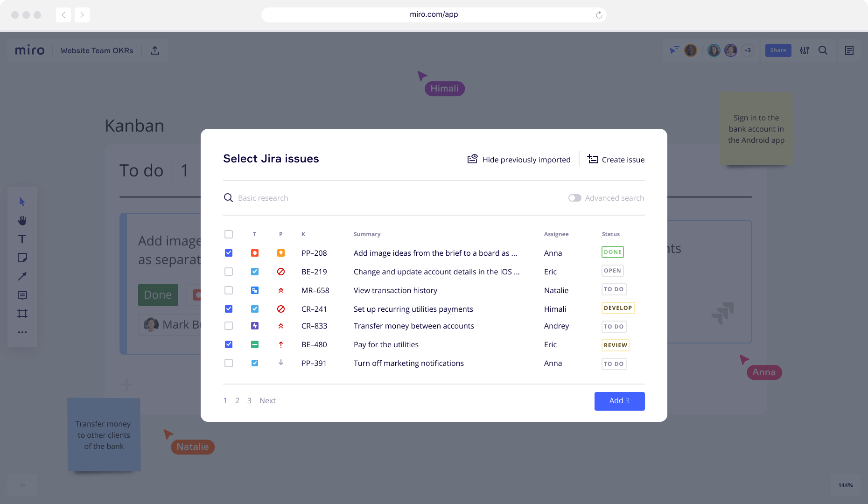Open board settings sliders icon
Viewport: 868px width, 504px height.
click(804, 50)
